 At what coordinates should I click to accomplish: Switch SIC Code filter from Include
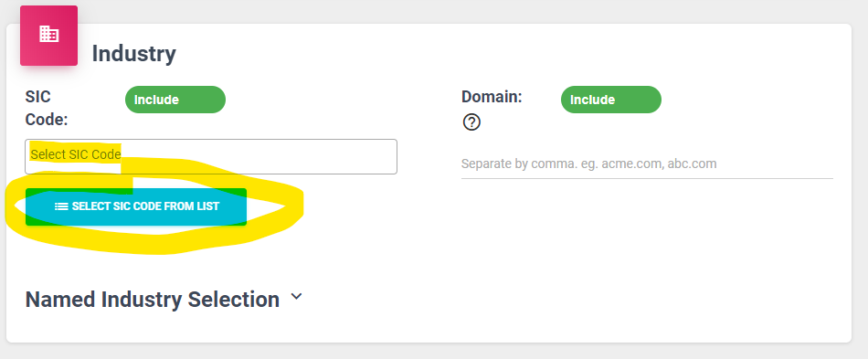[175, 100]
